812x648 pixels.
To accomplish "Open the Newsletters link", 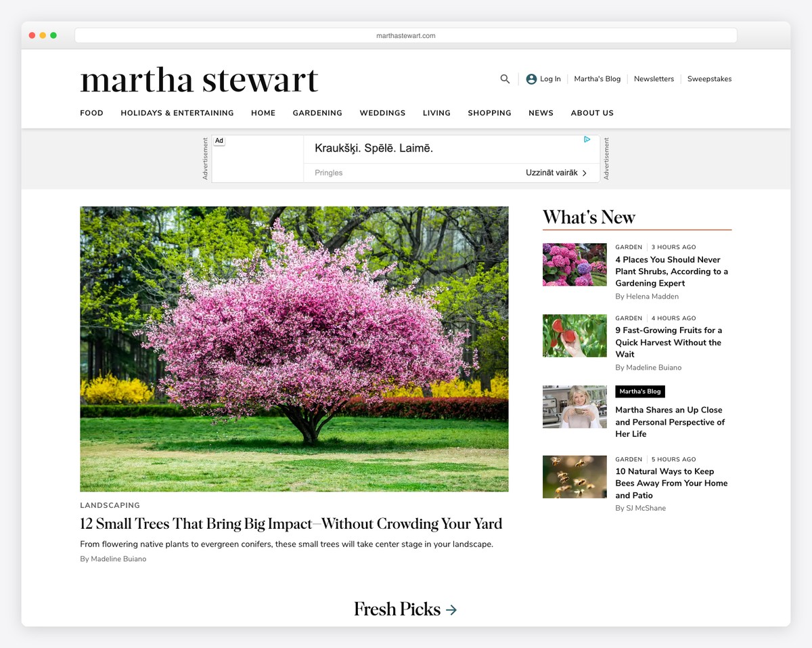I will tap(654, 79).
